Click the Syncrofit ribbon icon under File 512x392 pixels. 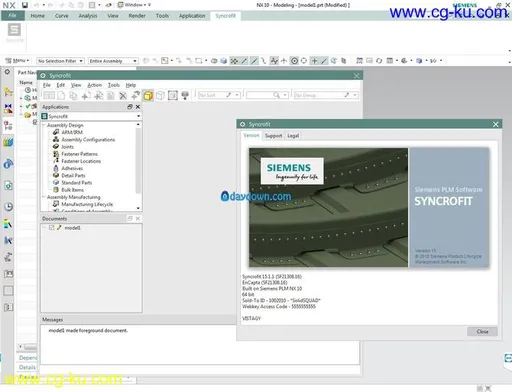14,30
